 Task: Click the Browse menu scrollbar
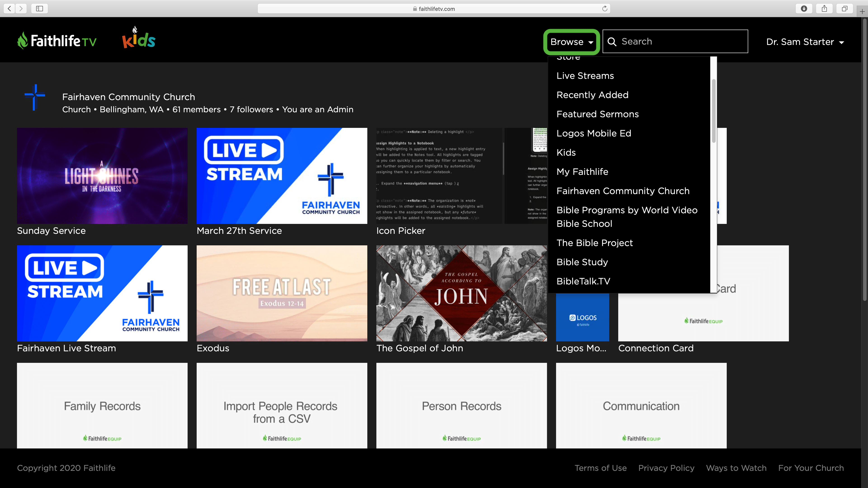(x=713, y=111)
